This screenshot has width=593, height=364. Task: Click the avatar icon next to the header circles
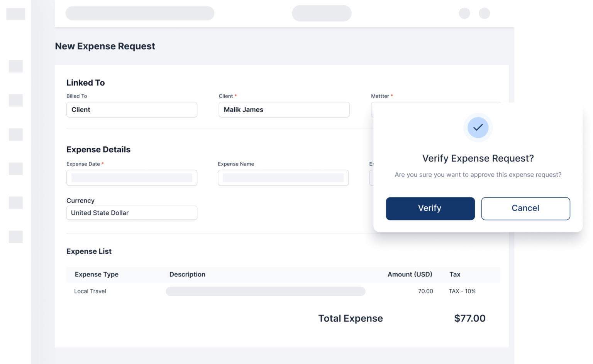click(464, 13)
